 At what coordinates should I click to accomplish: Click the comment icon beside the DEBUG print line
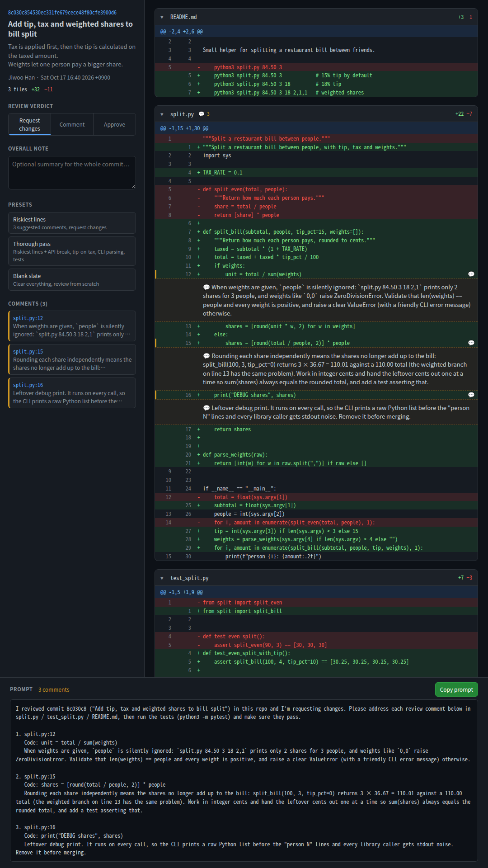tap(471, 395)
